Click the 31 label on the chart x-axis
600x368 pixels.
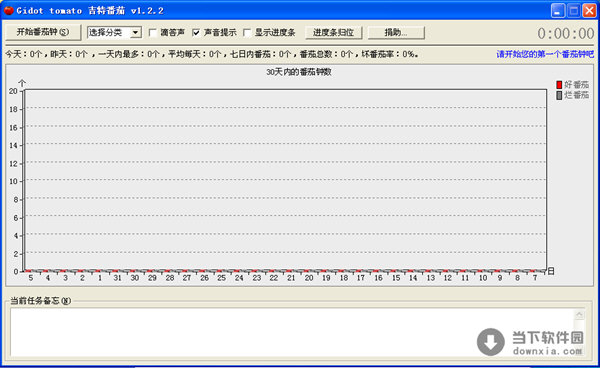(x=117, y=278)
